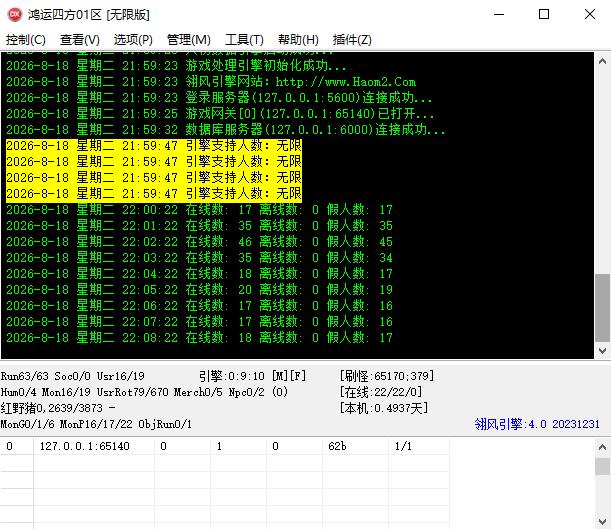Click the gateway list scrollbar thumb
The height and width of the screenshot is (529, 611).
pos(602,466)
